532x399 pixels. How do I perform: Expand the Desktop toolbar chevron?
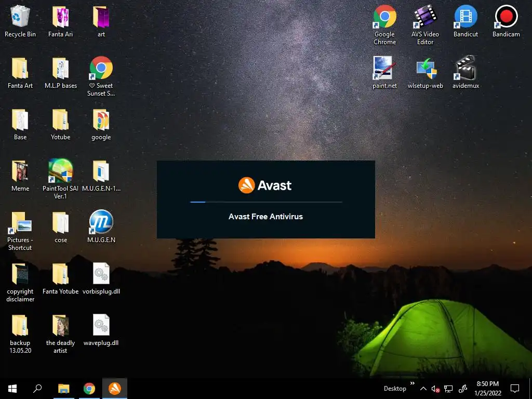[x=412, y=383]
